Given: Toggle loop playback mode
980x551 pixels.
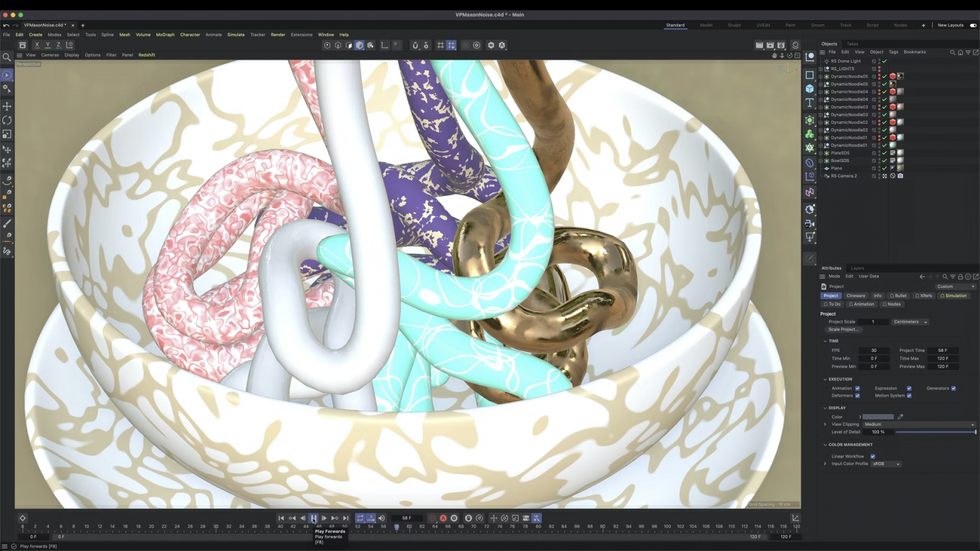Looking at the screenshot, I should pos(360,518).
